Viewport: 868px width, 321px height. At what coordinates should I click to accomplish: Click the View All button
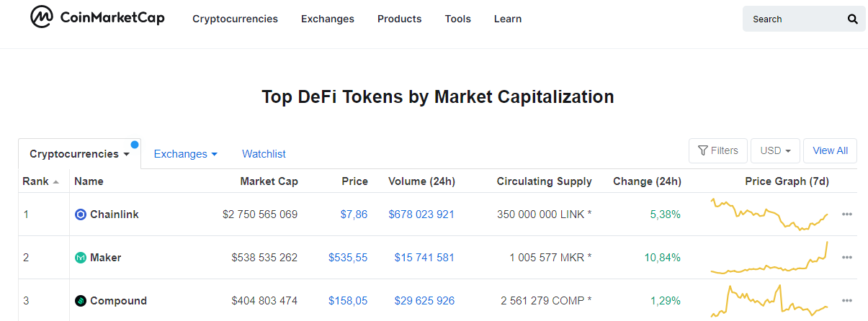point(830,151)
